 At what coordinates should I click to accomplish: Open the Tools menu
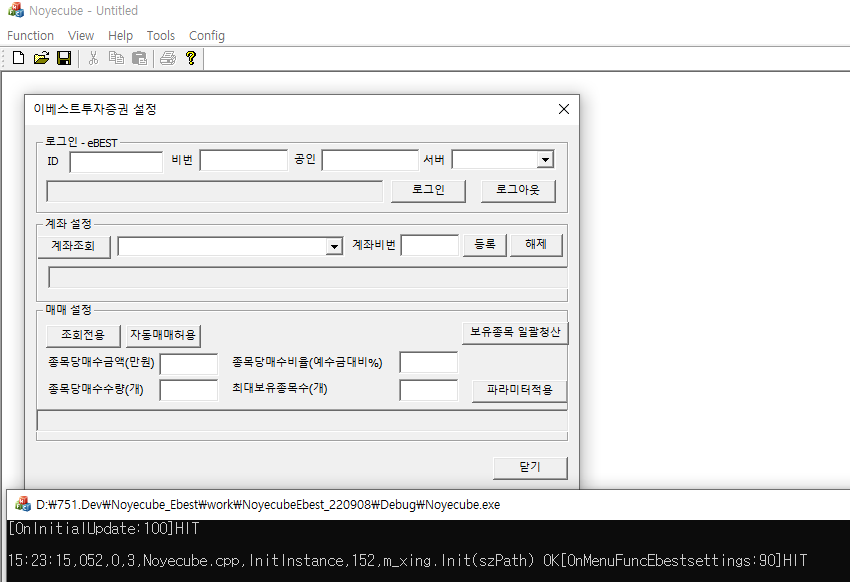160,35
